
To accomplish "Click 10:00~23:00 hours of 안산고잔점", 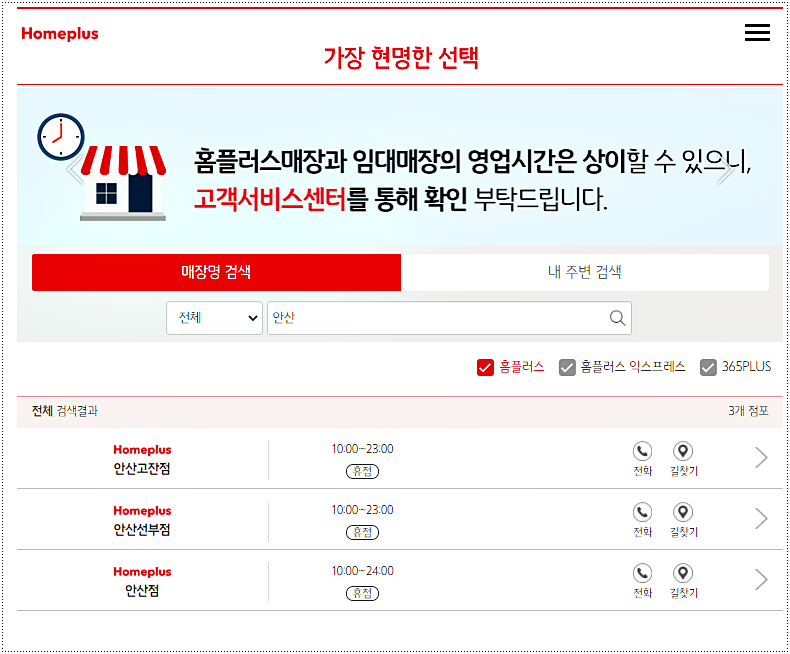I will click(362, 449).
